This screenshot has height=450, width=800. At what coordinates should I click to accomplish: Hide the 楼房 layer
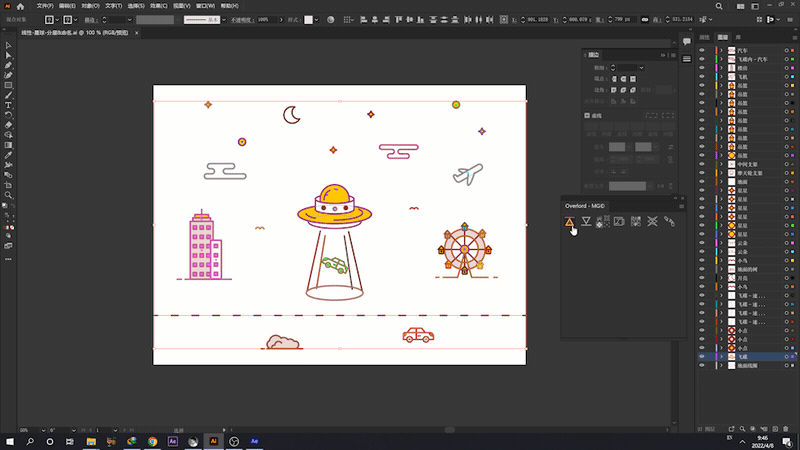click(702, 68)
